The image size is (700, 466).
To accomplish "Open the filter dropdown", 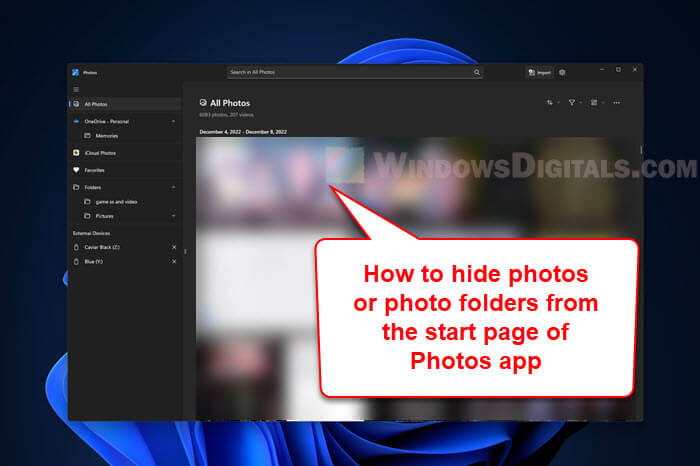I will [x=575, y=103].
